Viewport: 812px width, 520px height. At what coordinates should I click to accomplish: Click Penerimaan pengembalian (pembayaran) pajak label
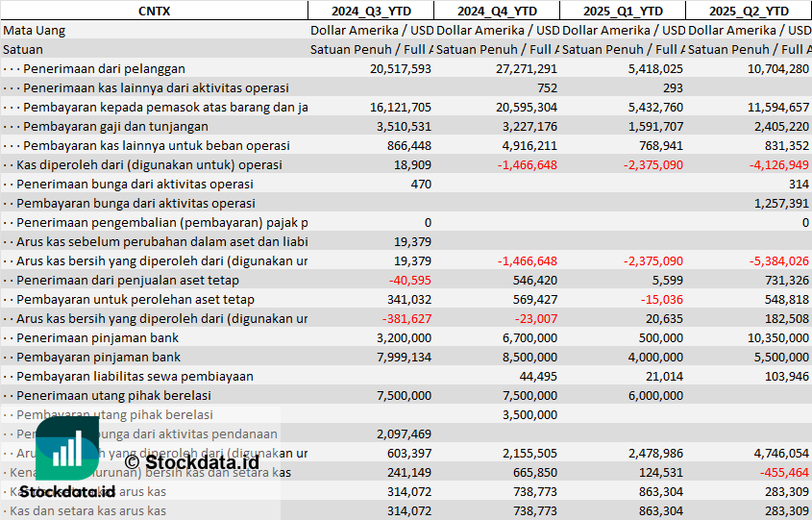pos(162,223)
